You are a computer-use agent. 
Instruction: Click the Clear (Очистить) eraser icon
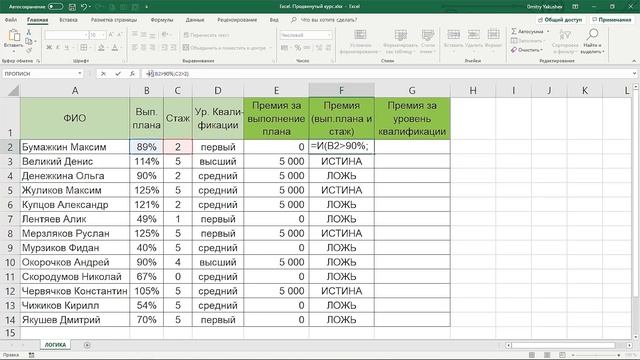click(x=514, y=50)
